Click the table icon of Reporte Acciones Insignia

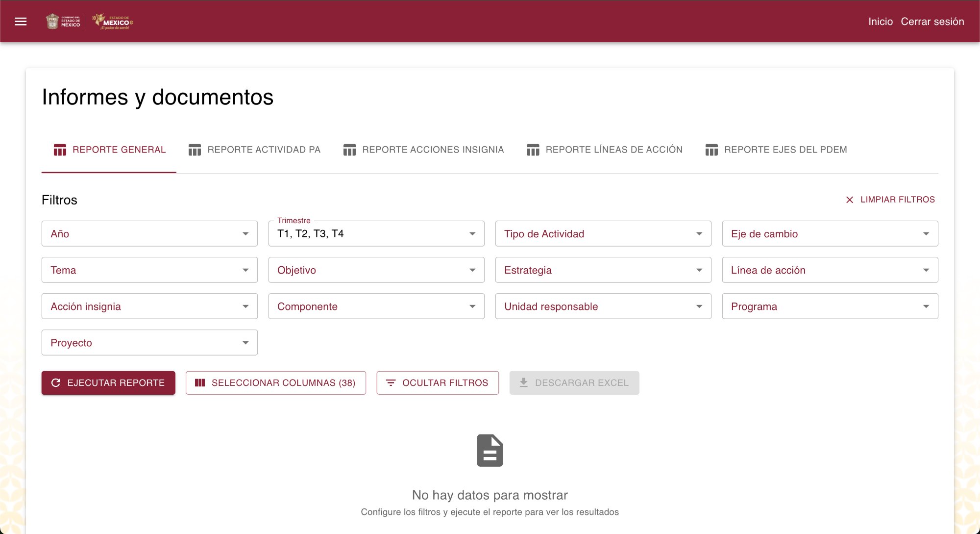point(349,150)
